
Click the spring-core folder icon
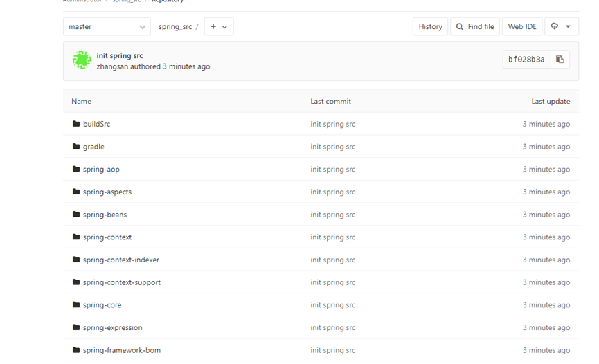pos(76,304)
